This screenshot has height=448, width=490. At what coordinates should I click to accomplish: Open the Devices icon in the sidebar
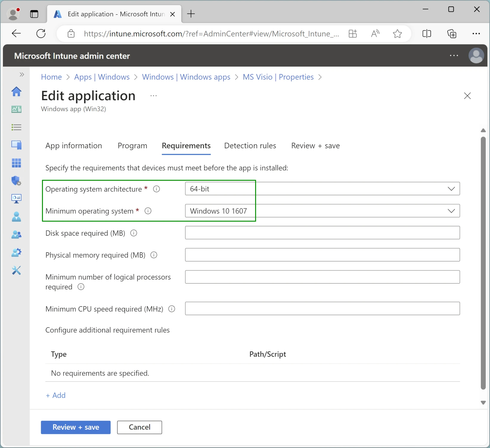[16, 145]
